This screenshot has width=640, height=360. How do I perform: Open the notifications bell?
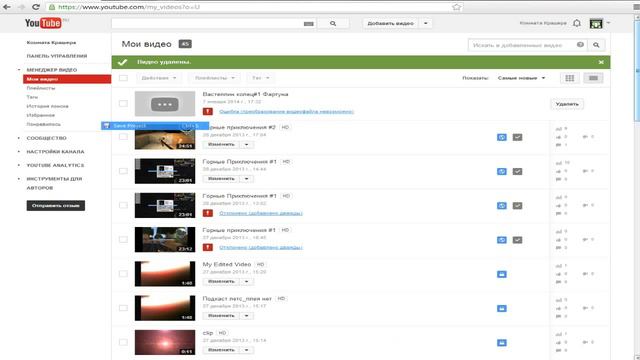coord(577,23)
